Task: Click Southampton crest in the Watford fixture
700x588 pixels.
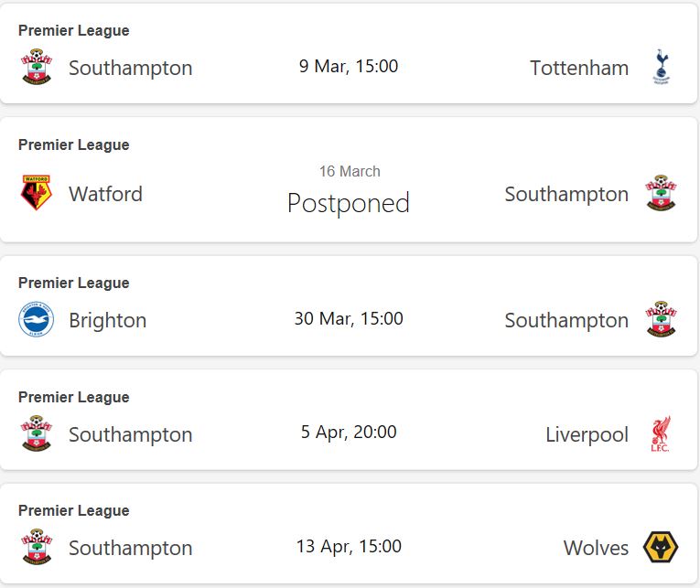Action: pos(661,194)
